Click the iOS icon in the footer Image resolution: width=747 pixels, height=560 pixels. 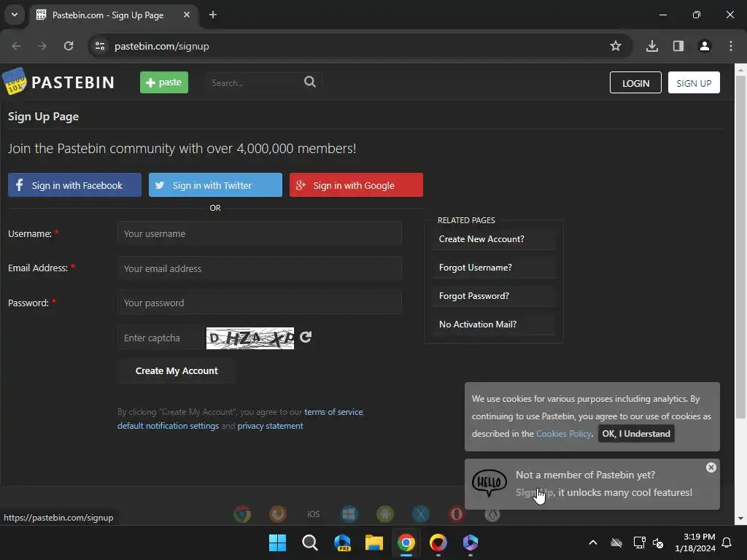pos(314,514)
